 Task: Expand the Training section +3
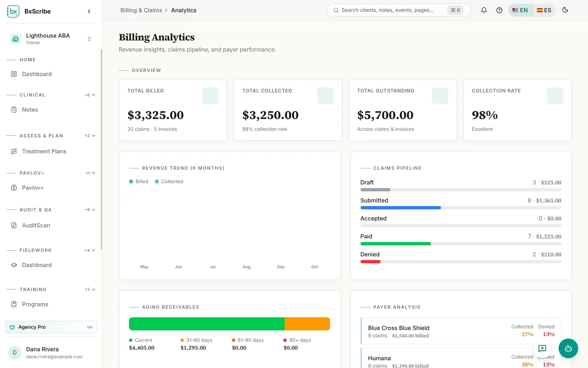(x=90, y=289)
